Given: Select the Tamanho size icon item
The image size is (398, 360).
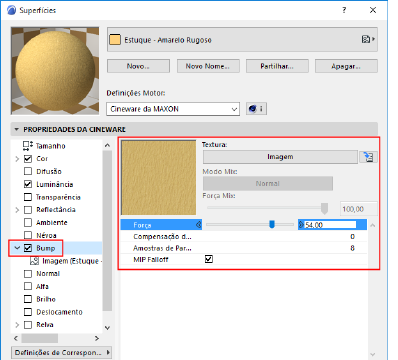Looking at the screenshot, I should click(28, 146).
